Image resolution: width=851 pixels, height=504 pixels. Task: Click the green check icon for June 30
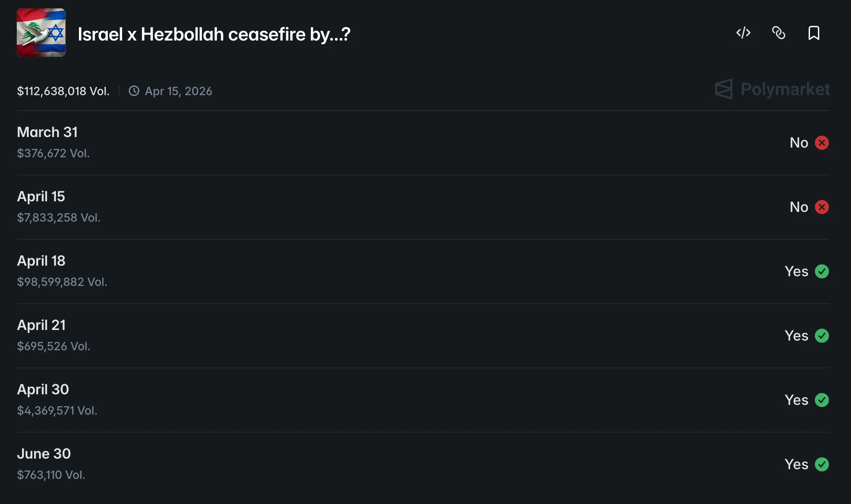coord(822,464)
